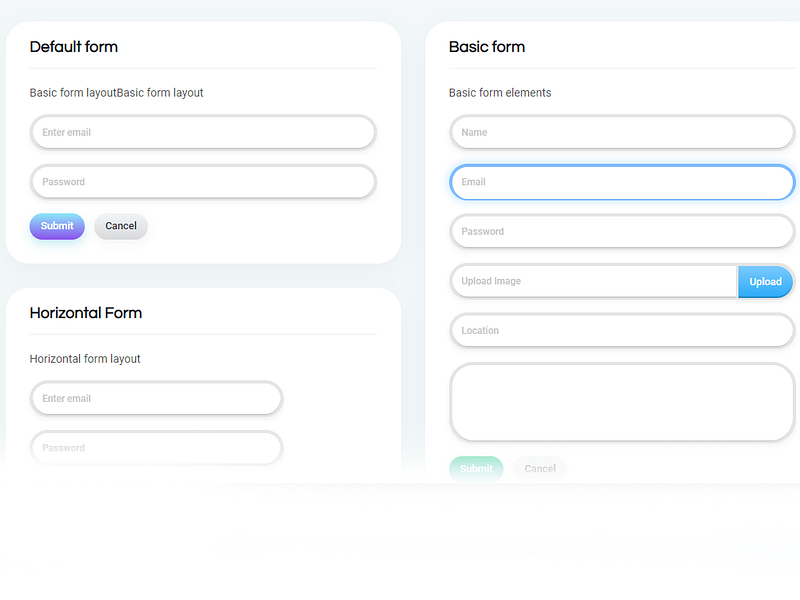Image resolution: width=800 pixels, height=600 pixels.
Task: Select the Horizontal Form title
Action: click(86, 312)
